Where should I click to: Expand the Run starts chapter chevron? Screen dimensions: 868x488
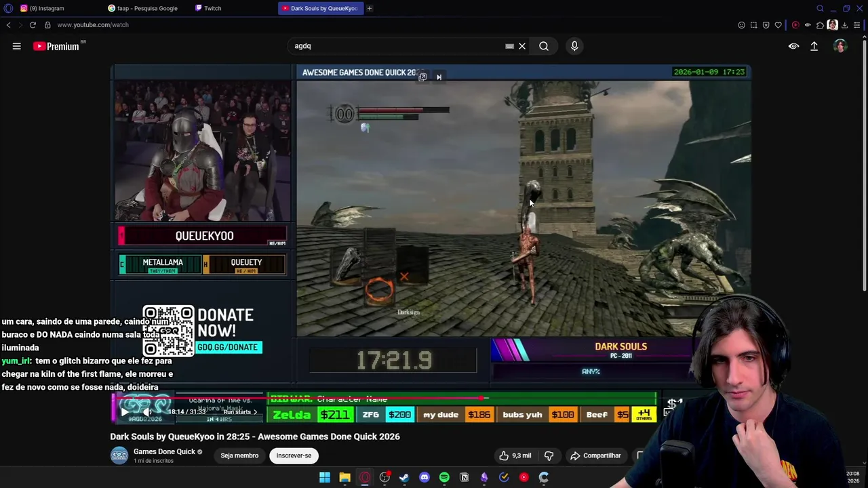point(255,412)
